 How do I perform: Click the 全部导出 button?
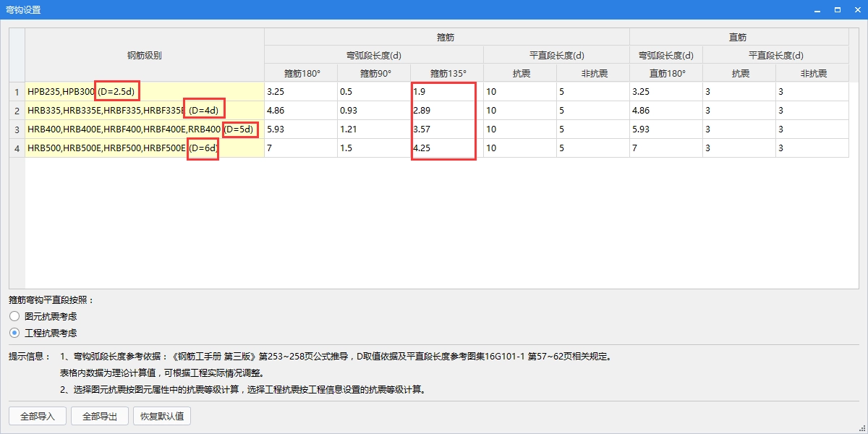(x=100, y=417)
